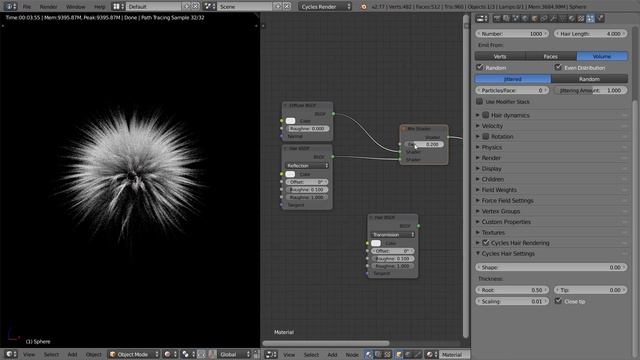The image size is (640, 360).
Task: Toggle the Random emit checkbox
Action: [x=480, y=67]
